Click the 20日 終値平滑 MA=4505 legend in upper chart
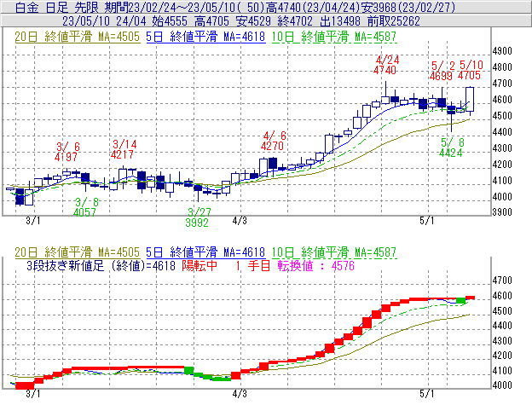Image resolution: width=532 pixels, height=405 pixels. [78, 37]
